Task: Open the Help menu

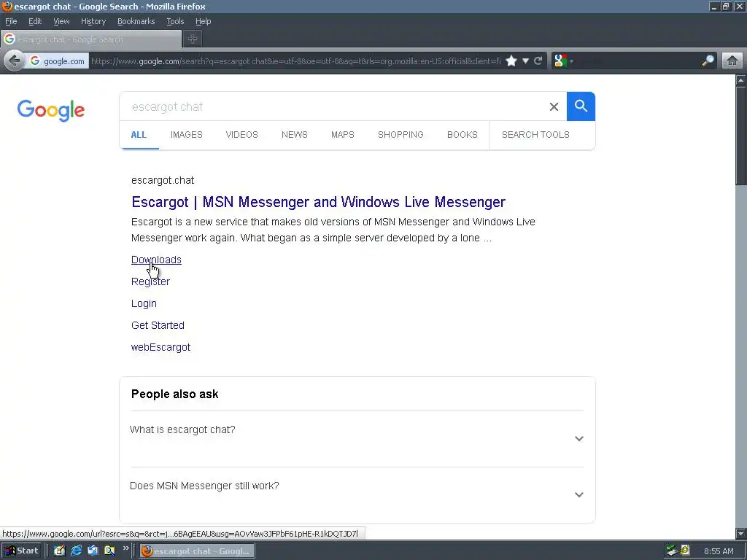Action: tap(203, 21)
